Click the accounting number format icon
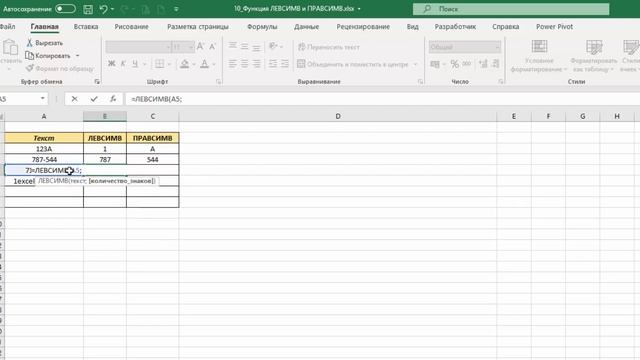Image resolution: width=640 pixels, height=360 pixels. click(x=435, y=64)
